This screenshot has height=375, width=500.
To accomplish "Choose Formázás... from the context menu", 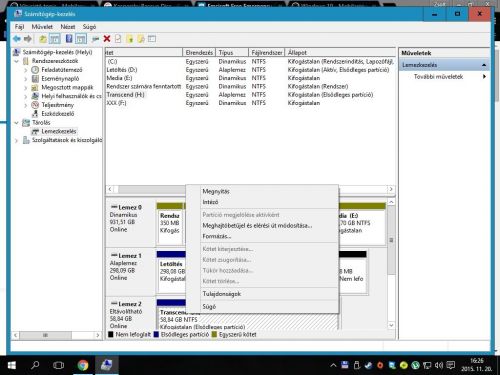I will [x=262, y=236].
